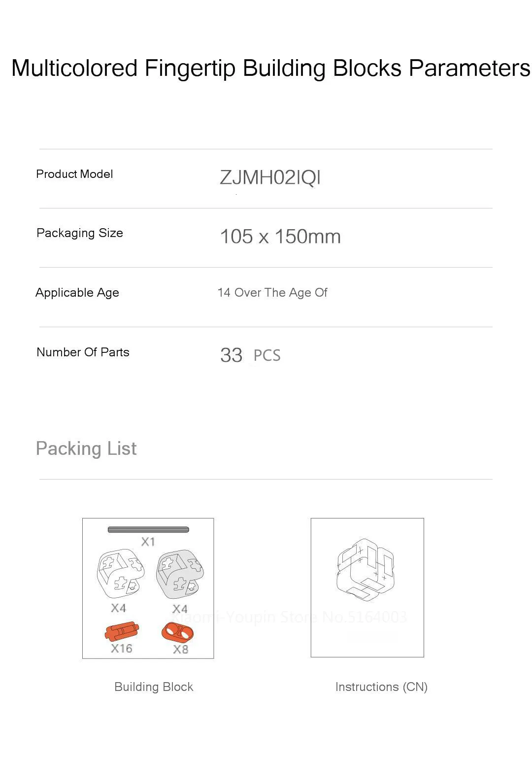Click the Applicable Age label
Viewport: 532px width, 757px height.
pos(77,293)
